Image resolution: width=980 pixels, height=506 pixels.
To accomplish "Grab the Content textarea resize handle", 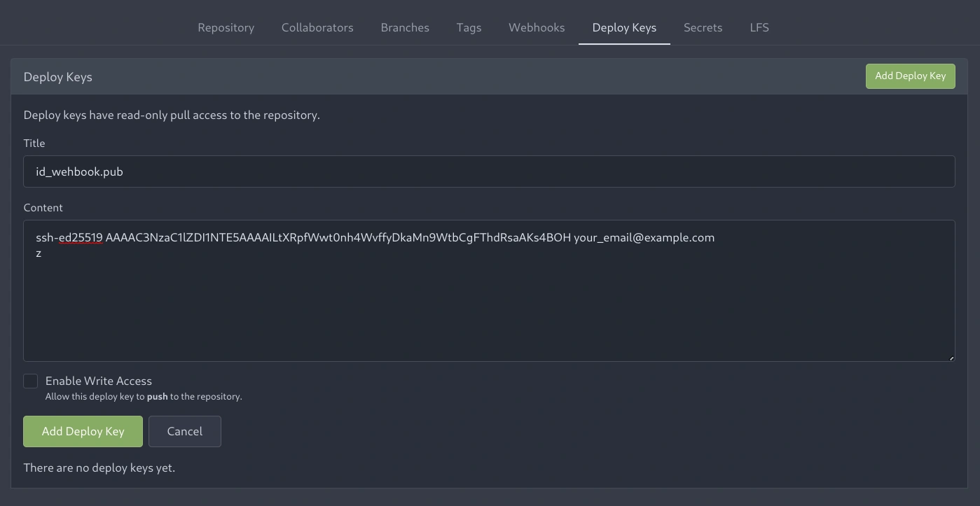I will coord(951,358).
